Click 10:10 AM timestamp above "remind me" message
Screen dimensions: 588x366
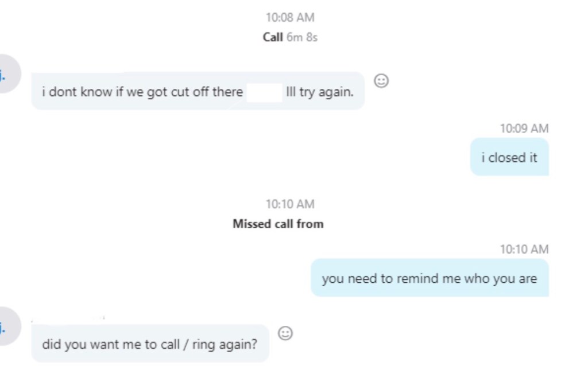pos(524,249)
